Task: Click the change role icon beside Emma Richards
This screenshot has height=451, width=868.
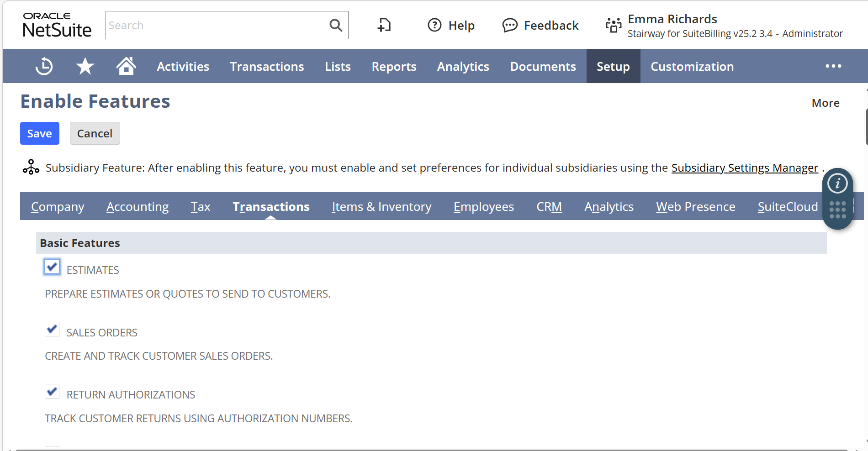Action: coord(614,26)
